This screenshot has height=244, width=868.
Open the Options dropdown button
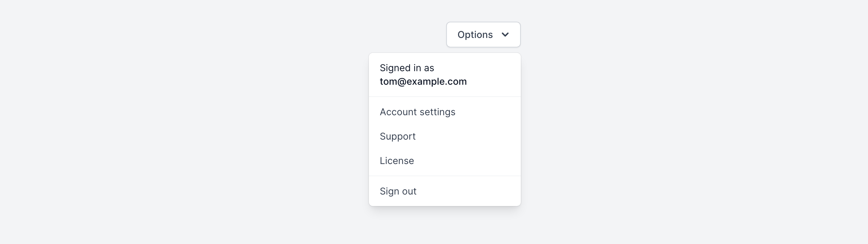coord(483,35)
